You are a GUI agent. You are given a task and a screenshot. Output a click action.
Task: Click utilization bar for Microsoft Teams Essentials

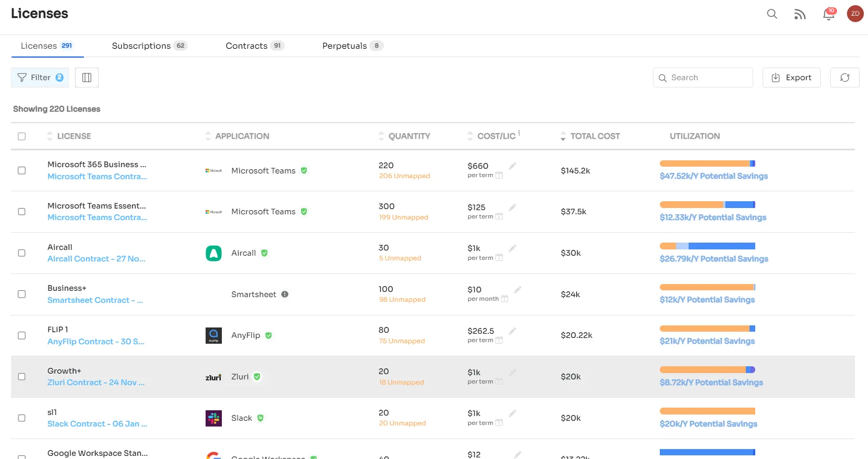pos(708,205)
